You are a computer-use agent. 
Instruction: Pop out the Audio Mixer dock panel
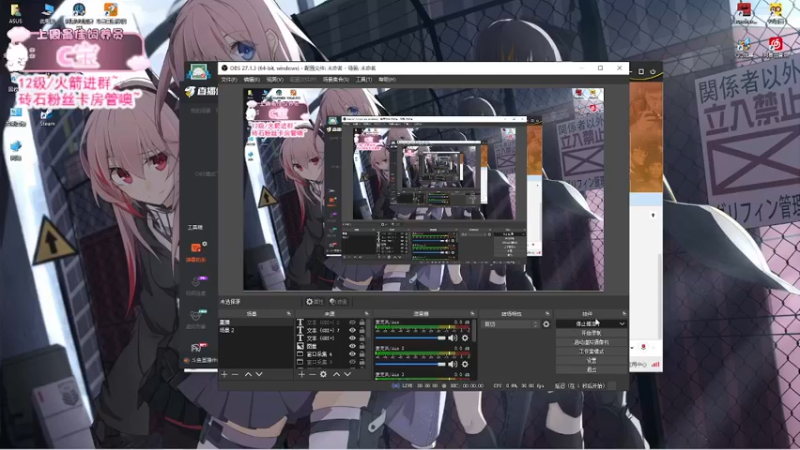[472, 314]
